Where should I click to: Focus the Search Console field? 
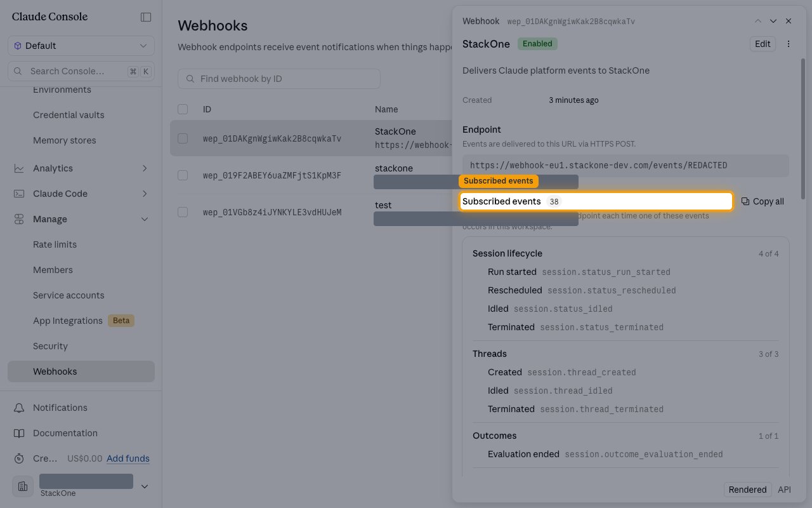click(81, 71)
